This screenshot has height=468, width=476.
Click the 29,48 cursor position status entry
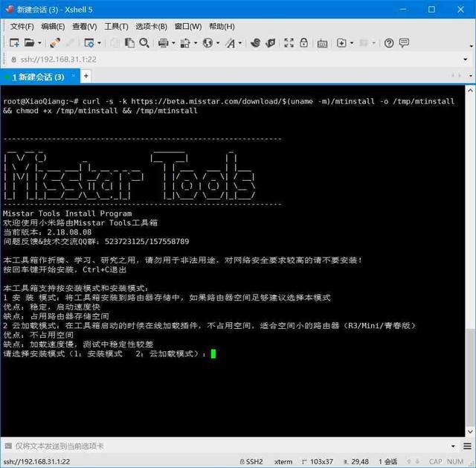pyautogui.click(x=356, y=462)
